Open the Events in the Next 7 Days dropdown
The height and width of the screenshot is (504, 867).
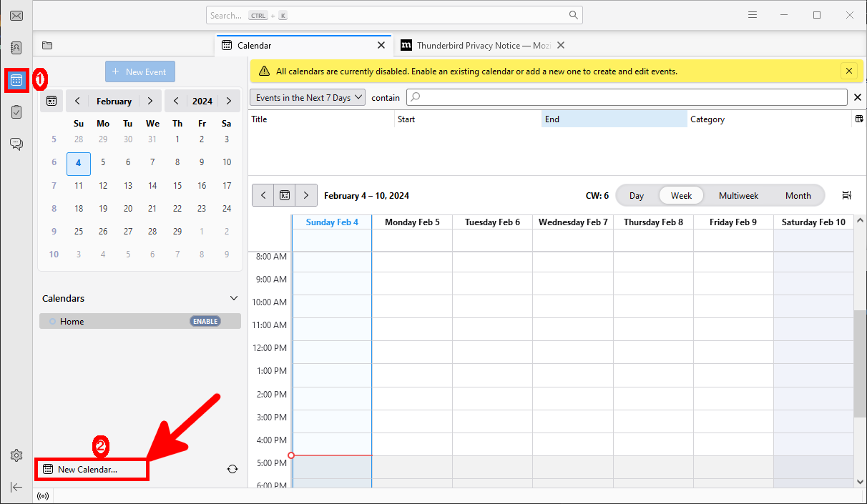307,97
